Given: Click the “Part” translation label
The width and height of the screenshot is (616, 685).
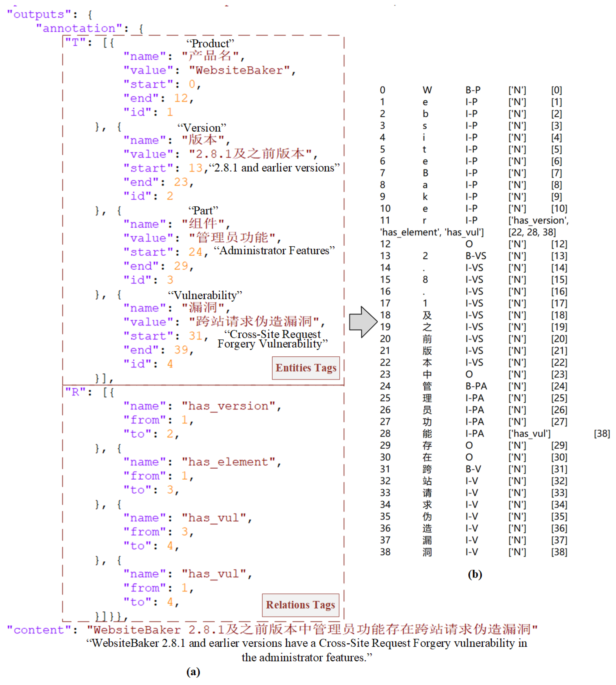Looking at the screenshot, I should click(x=203, y=210).
